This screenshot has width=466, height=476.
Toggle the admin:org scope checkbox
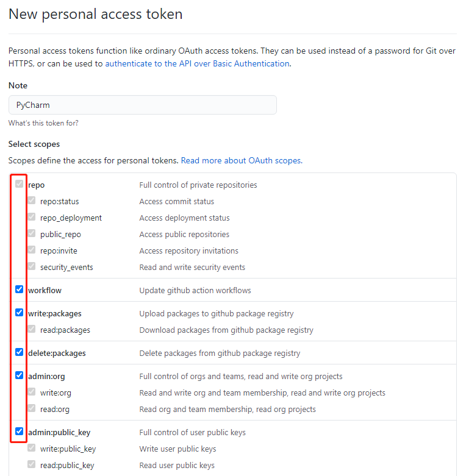20,375
